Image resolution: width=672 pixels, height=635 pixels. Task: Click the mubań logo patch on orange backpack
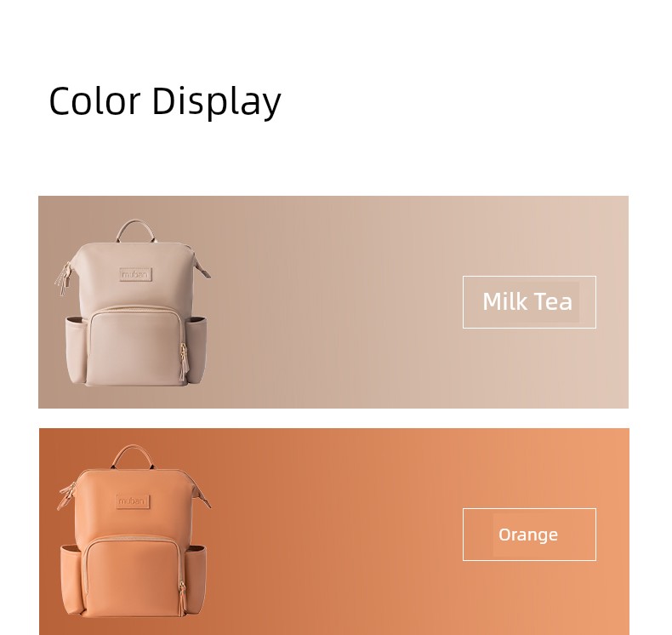click(133, 501)
